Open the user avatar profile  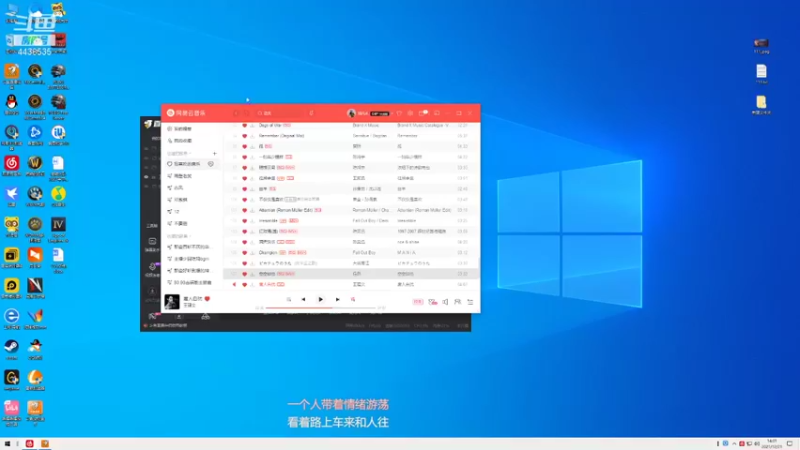coord(351,113)
